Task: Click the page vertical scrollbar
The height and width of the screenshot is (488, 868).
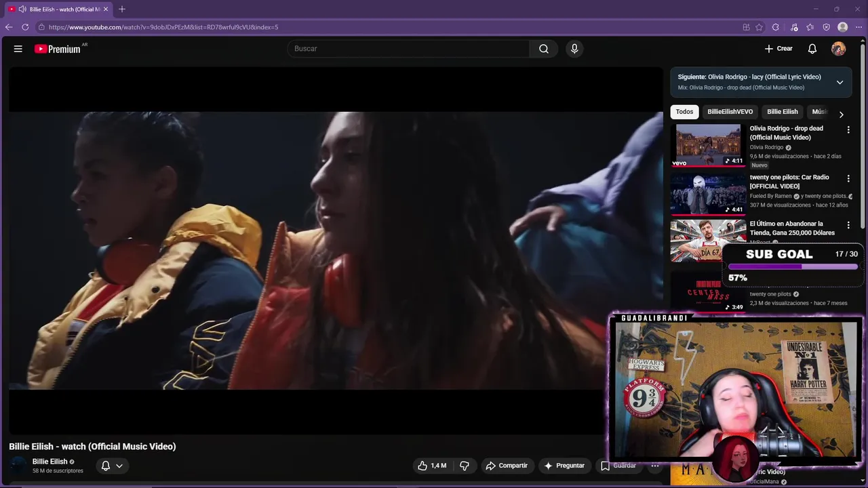Action: [x=863, y=136]
